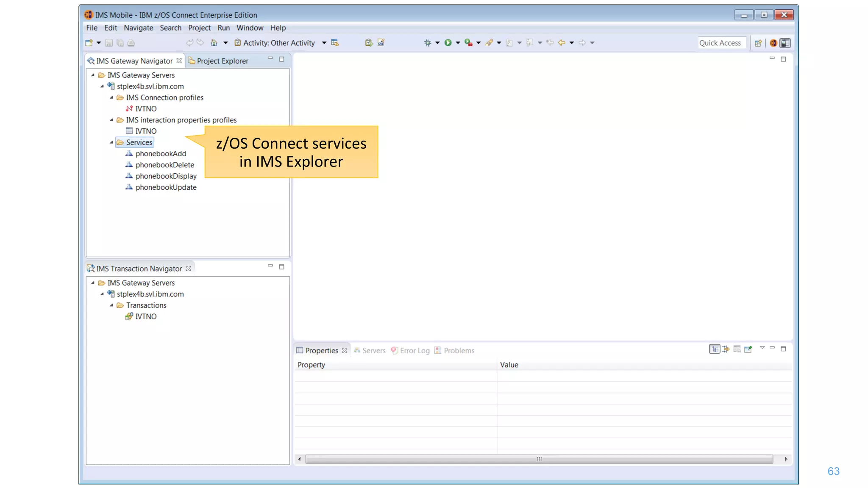Open dropdown arrow beside the Run icon

coord(458,43)
